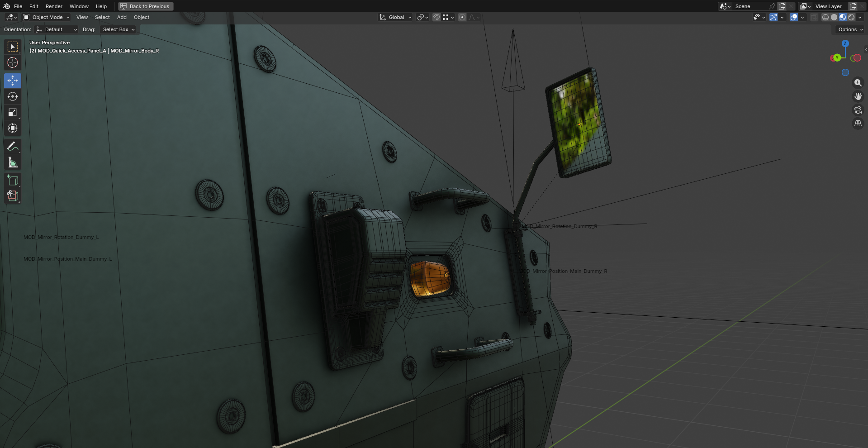
Task: Open the Select Box drag dropdown
Action: [x=119, y=29]
